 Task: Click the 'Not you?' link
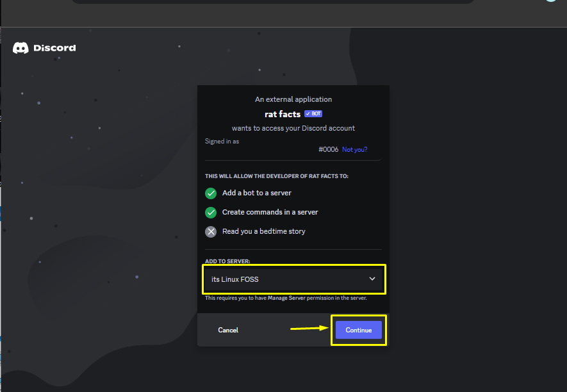(354, 149)
